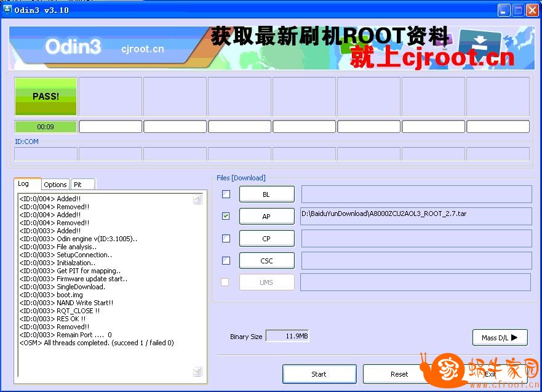Screen dimensions: 542x392
Task: Select log line 'Remain Port .... 0'
Action: [66, 335]
